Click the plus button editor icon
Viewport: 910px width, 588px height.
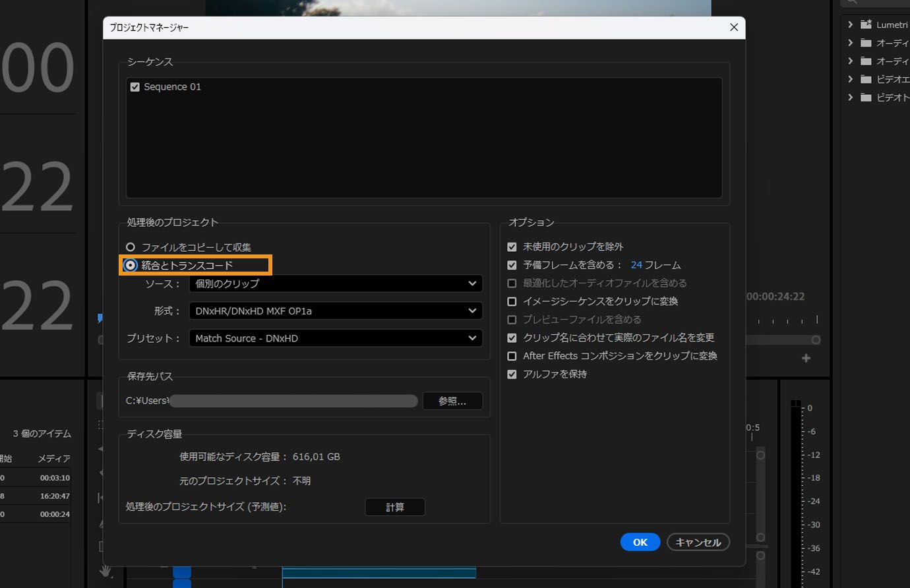click(x=806, y=358)
